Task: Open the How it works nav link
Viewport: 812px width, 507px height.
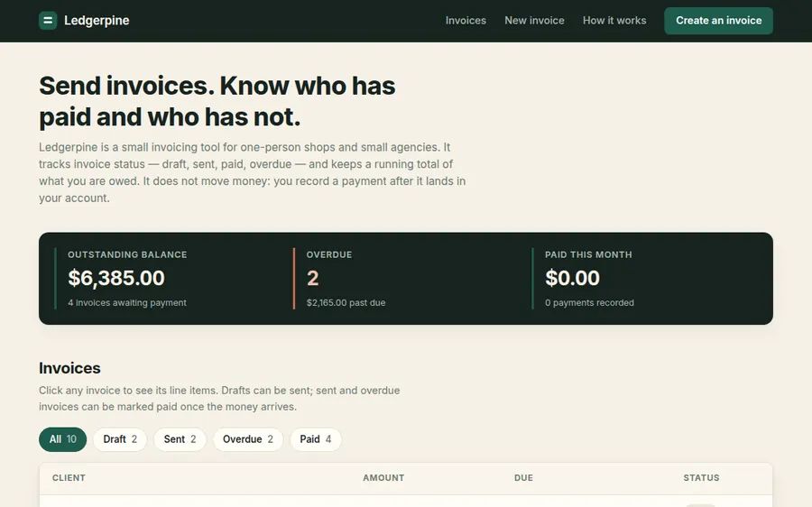Action: tap(614, 21)
